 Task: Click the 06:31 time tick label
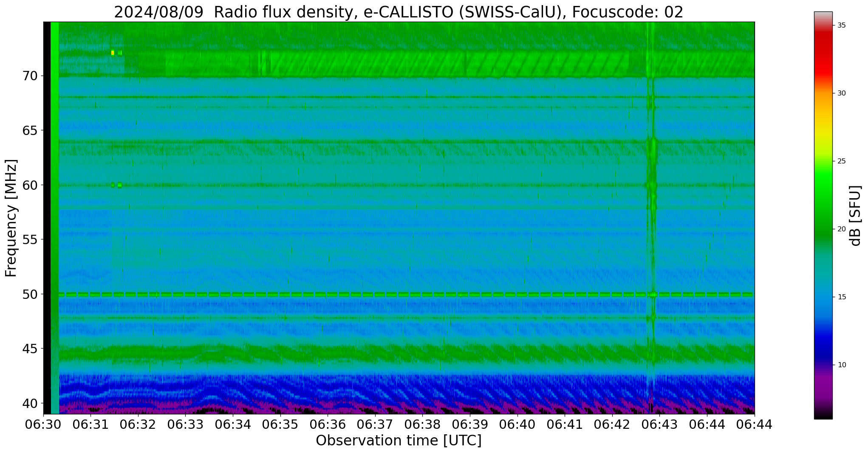[91, 425]
